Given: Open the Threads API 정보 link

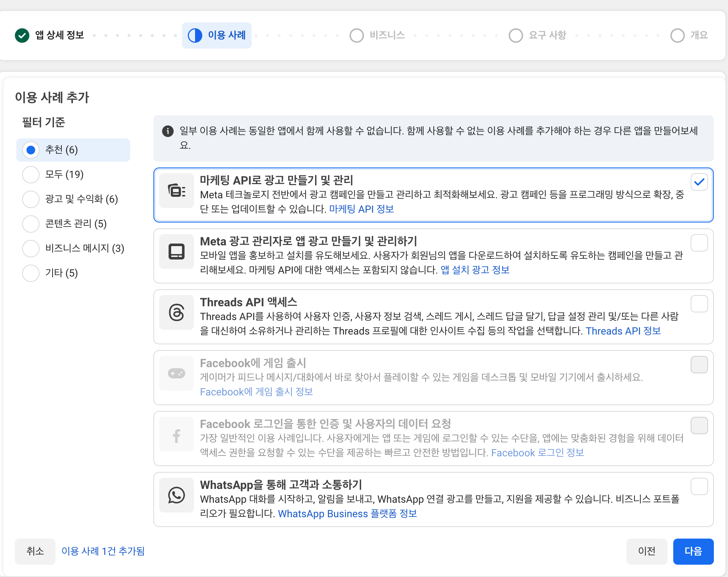Looking at the screenshot, I should click(623, 331).
